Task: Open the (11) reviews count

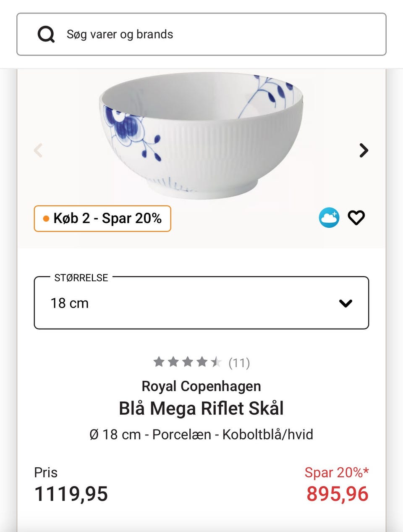Action: coord(239,363)
